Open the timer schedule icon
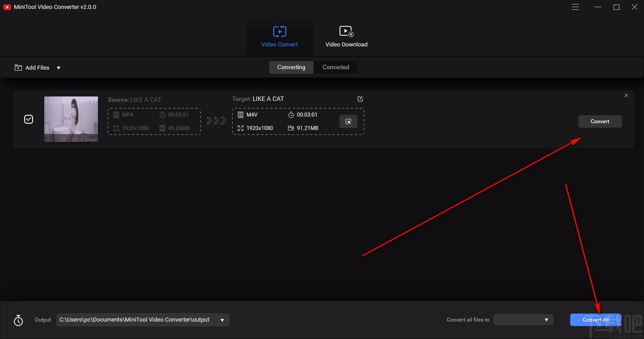This screenshot has width=644, height=339. point(18,320)
